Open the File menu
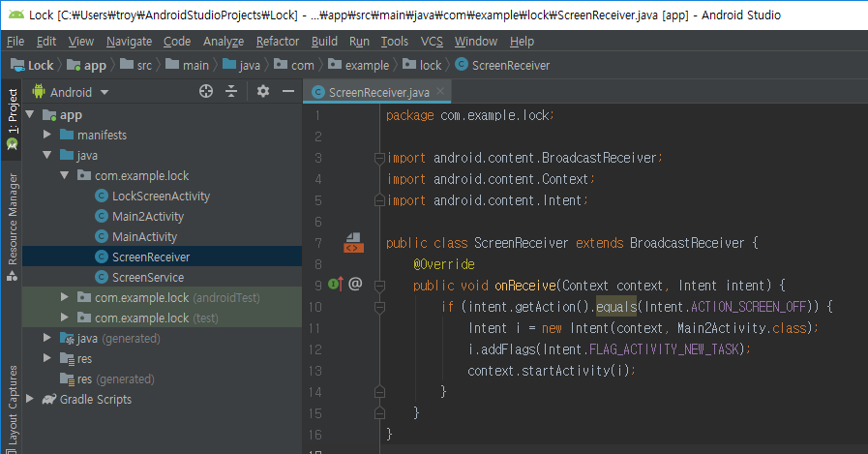The height and width of the screenshot is (454, 868). point(15,42)
